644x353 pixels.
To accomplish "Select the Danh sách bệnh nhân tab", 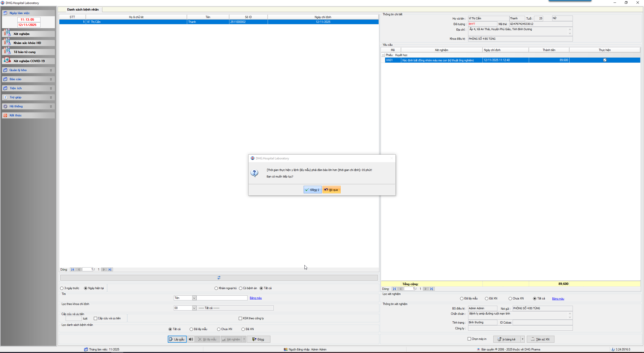I will (x=83, y=10).
